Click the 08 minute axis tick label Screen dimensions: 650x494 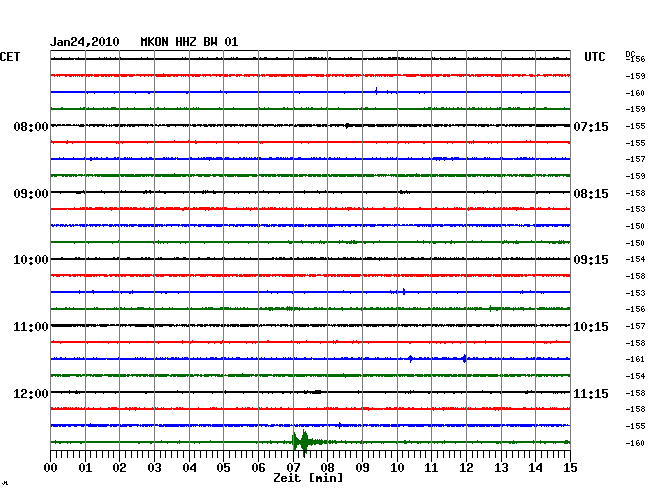[x=327, y=467]
